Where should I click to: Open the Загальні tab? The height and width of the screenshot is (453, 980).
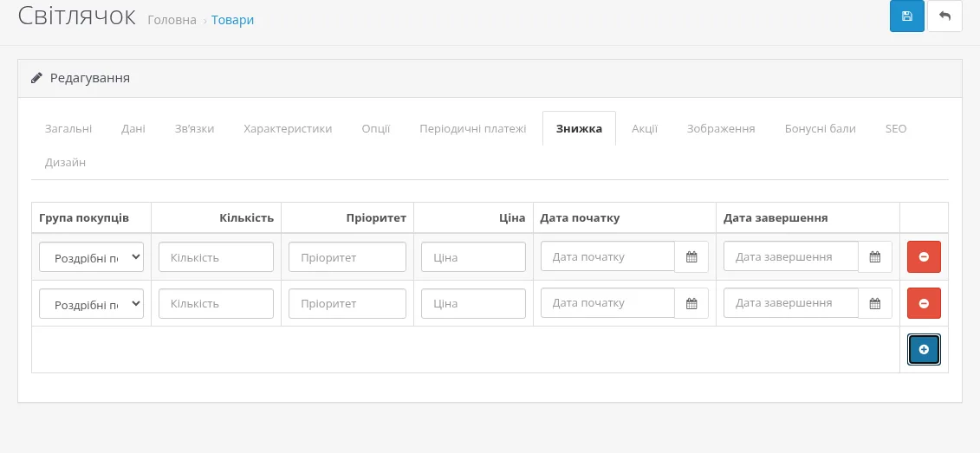click(x=68, y=129)
